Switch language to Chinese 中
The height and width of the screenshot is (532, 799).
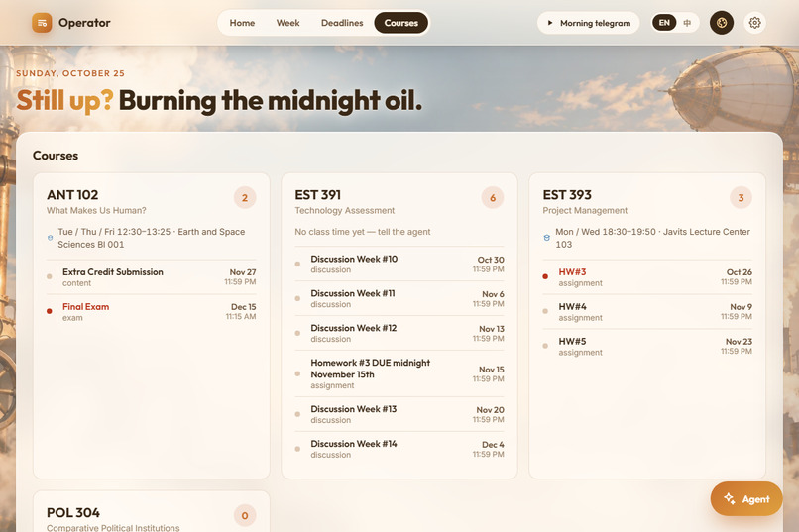point(687,23)
